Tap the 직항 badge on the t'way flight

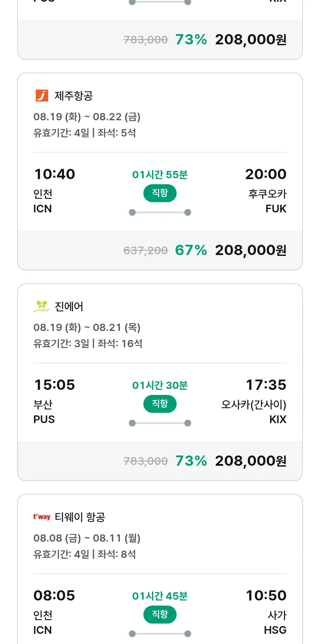pyautogui.click(x=160, y=615)
